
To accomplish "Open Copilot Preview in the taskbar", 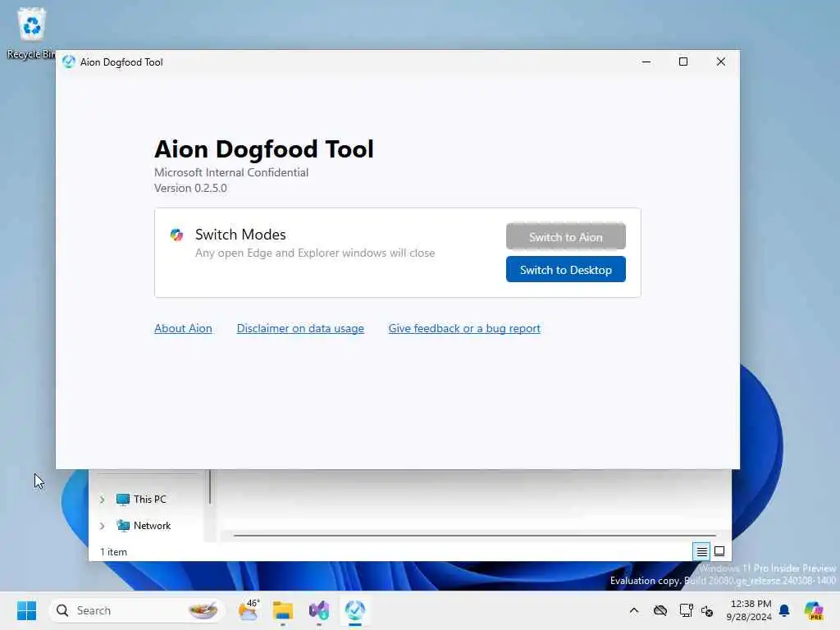I will pyautogui.click(x=813, y=610).
